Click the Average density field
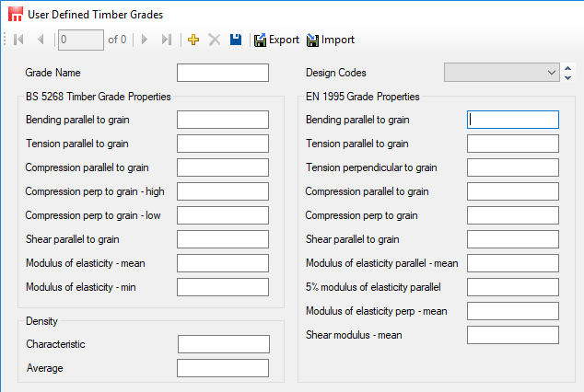 (223, 368)
